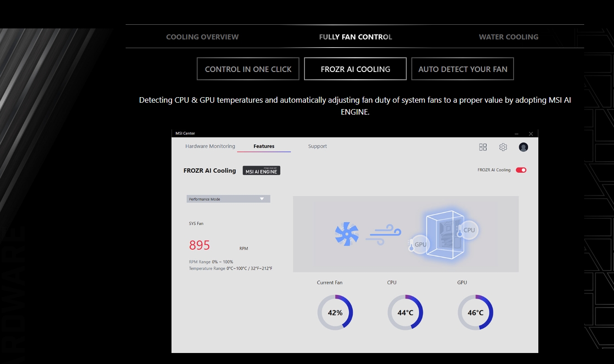Screen dimensions: 614x364
Task: Click the Current Fan 42% gauge
Action: coord(335,313)
